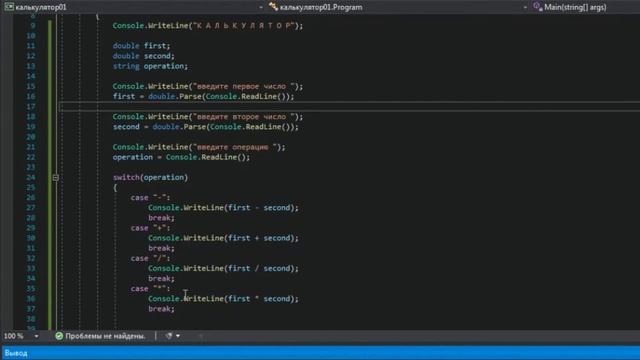Place cursor on empty line 17
Image resolution: width=640 pixels, height=360 pixels.
[349, 107]
